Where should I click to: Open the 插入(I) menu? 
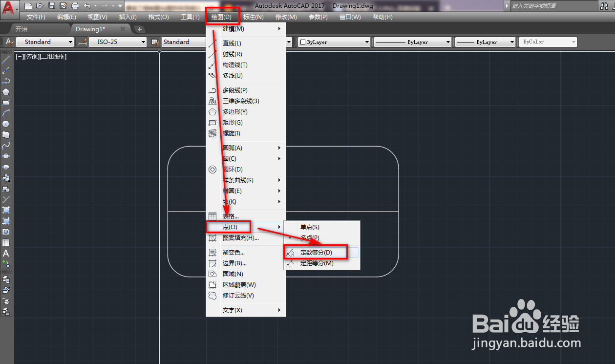pyautogui.click(x=128, y=17)
